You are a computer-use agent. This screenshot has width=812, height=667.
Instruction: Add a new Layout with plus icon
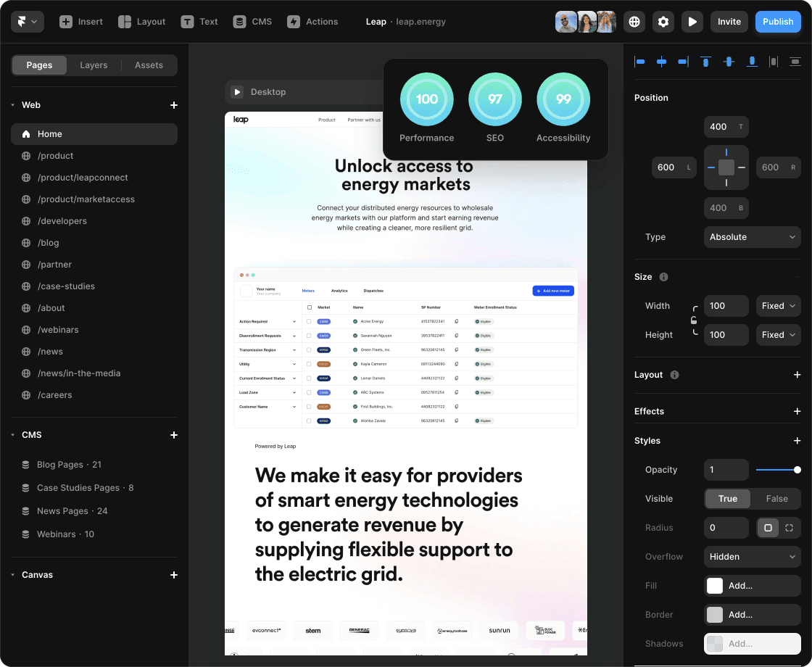797,375
